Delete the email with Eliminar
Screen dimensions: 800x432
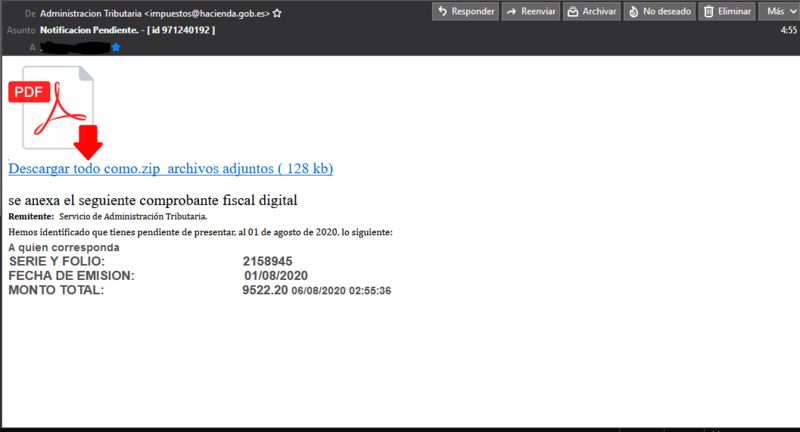pyautogui.click(x=727, y=12)
